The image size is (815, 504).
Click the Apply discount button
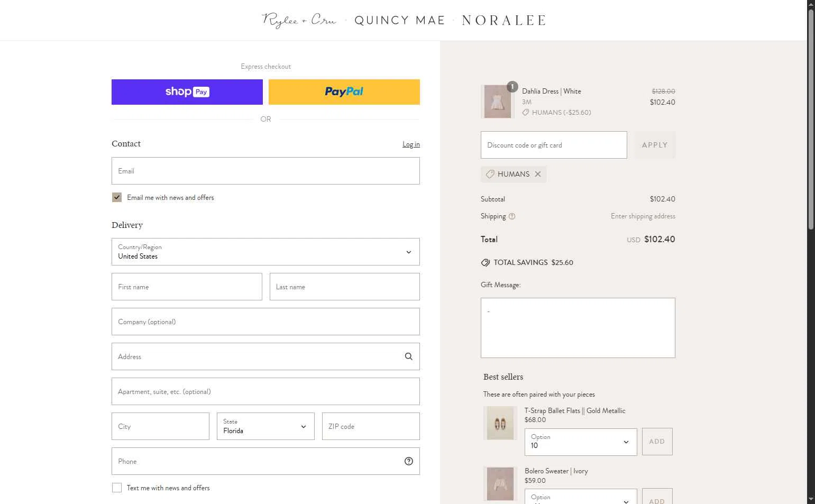tap(655, 145)
